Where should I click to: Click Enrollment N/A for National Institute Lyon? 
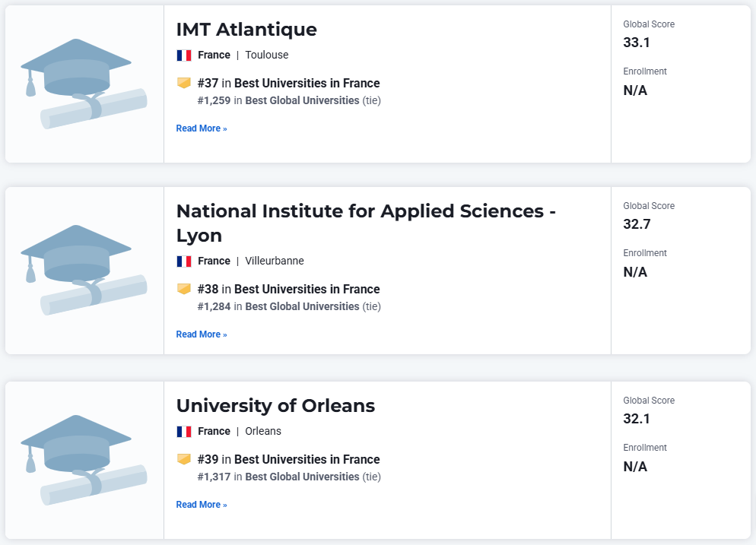635,272
